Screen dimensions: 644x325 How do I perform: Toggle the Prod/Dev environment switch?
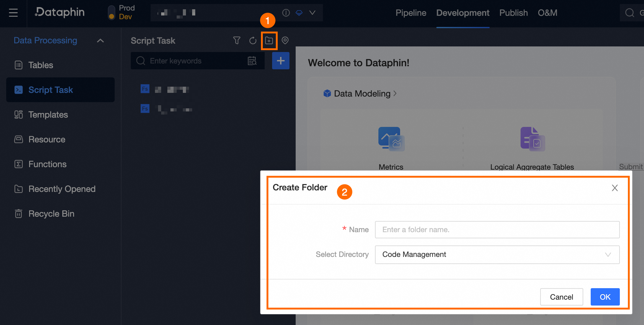point(111,13)
